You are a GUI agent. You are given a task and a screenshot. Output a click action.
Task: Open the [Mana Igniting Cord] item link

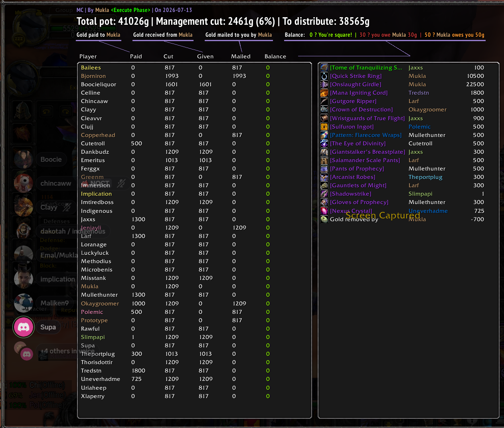pos(359,93)
